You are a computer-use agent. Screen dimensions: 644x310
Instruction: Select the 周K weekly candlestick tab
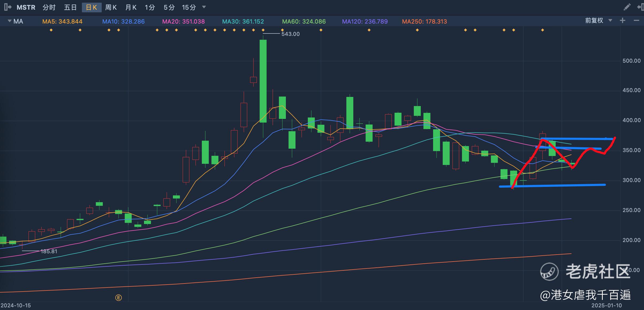(111, 7)
